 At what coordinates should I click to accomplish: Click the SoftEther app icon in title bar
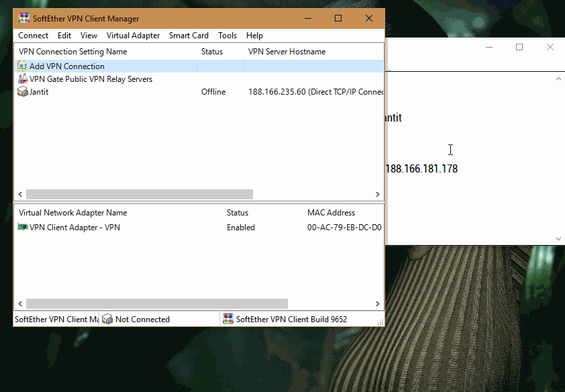[x=23, y=18]
